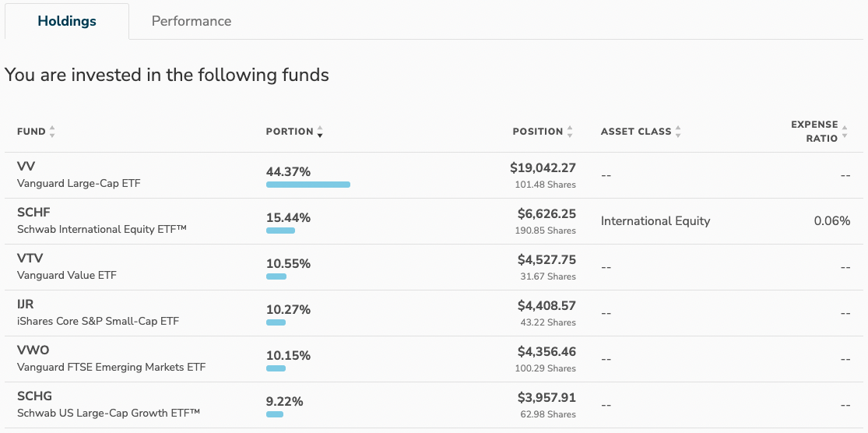Click the SCHG fund ticker
The height and width of the screenshot is (433, 868).
34,396
